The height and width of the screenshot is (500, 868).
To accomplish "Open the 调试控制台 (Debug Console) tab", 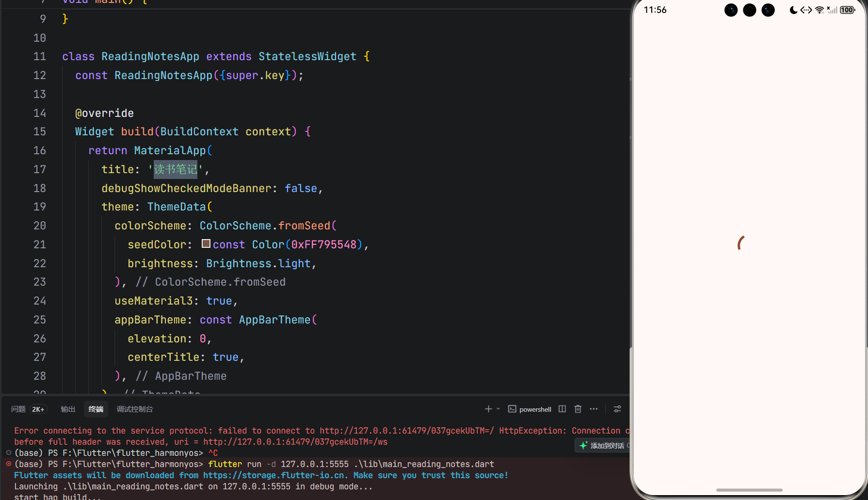I will 135,409.
